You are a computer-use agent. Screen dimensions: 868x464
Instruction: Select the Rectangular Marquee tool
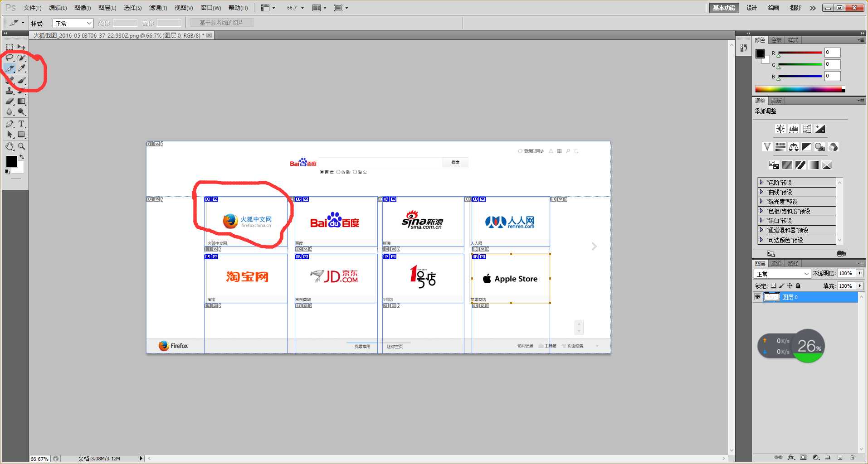coord(10,47)
